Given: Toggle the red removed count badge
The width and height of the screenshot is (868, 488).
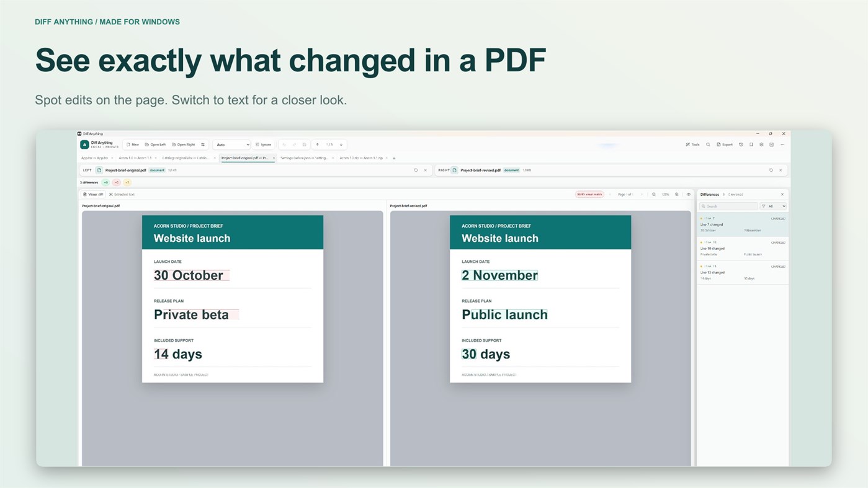Looking at the screenshot, I should (116, 182).
